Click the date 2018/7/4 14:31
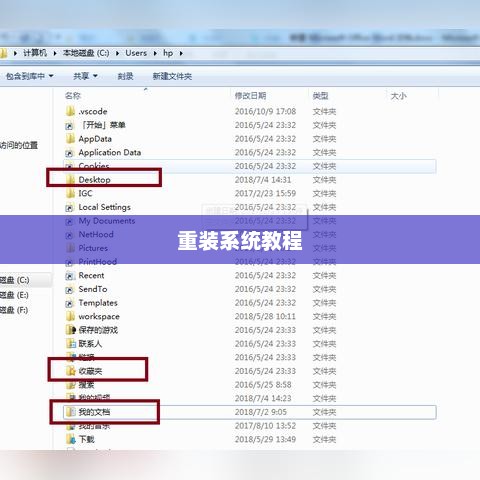This screenshot has height=480, width=480. (263, 180)
